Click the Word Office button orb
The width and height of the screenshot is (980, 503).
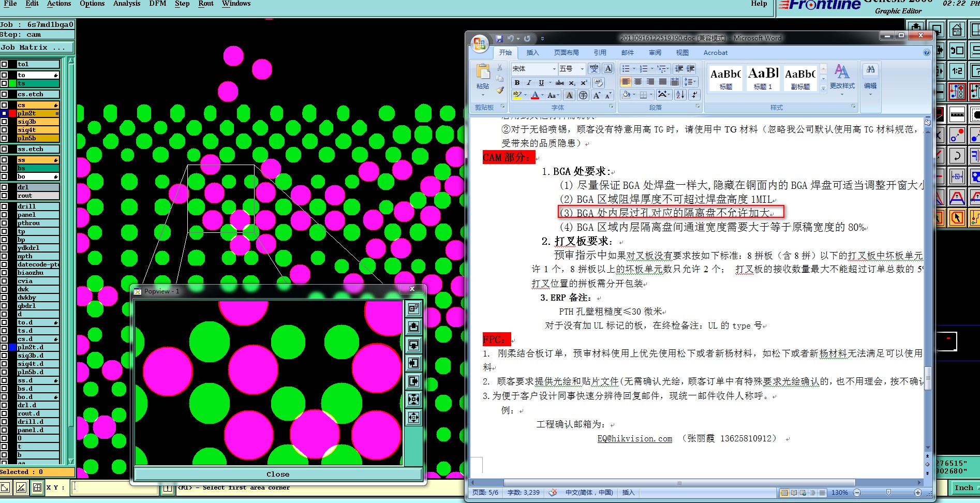click(x=480, y=43)
